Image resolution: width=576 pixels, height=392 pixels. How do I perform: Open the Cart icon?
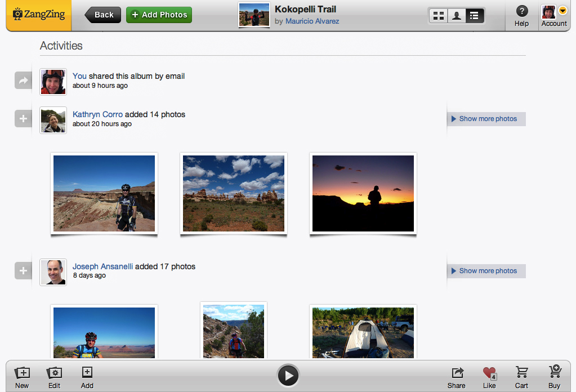point(521,372)
